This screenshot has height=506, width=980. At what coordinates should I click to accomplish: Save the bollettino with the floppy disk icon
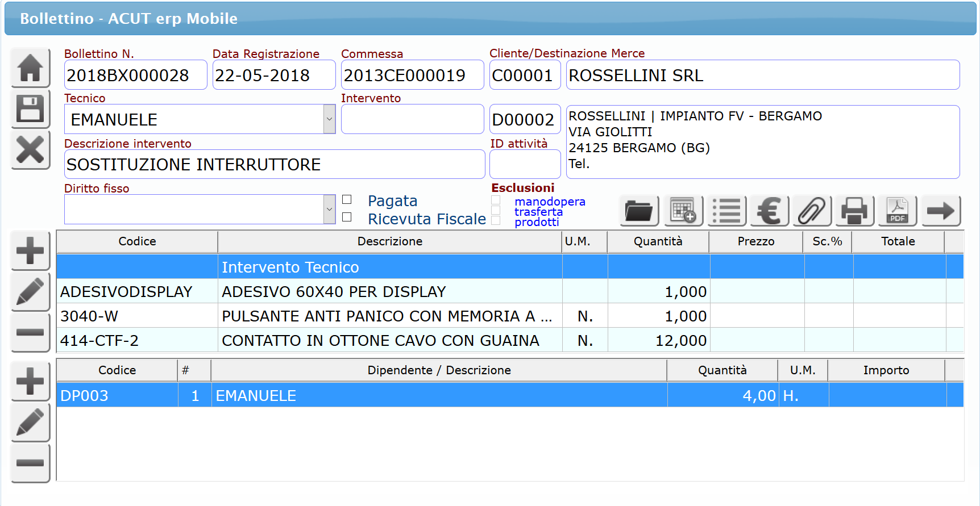(30, 109)
